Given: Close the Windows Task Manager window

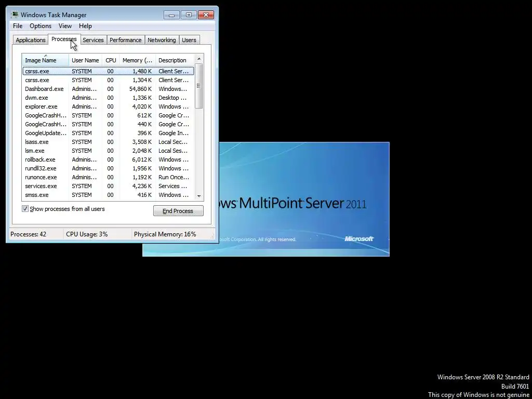Looking at the screenshot, I should pos(206,15).
